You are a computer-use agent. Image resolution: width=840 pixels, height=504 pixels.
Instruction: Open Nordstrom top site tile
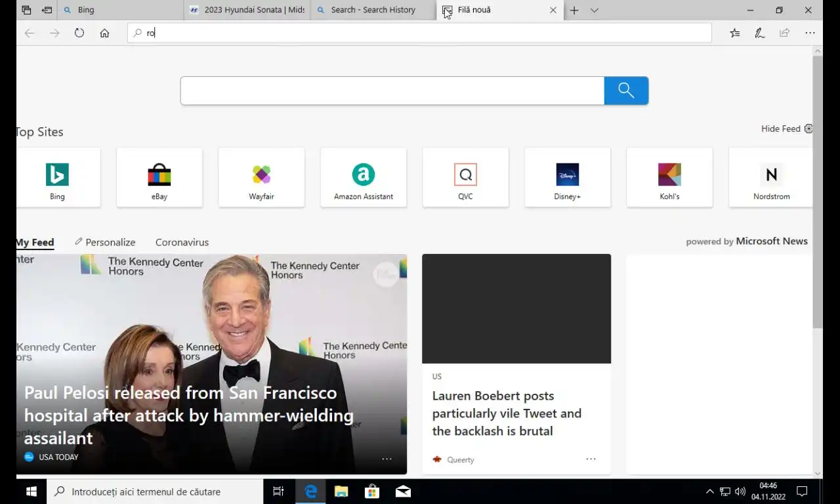point(771,177)
